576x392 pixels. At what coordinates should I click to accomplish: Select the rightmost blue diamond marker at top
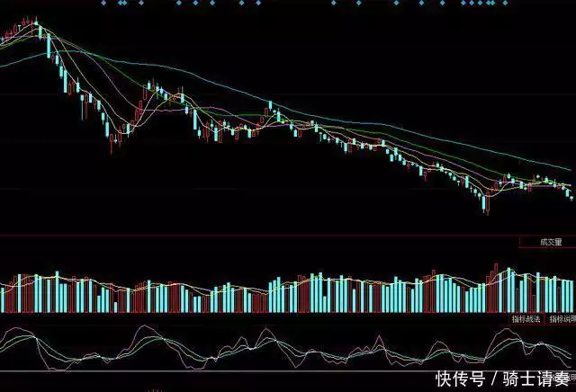506,3
